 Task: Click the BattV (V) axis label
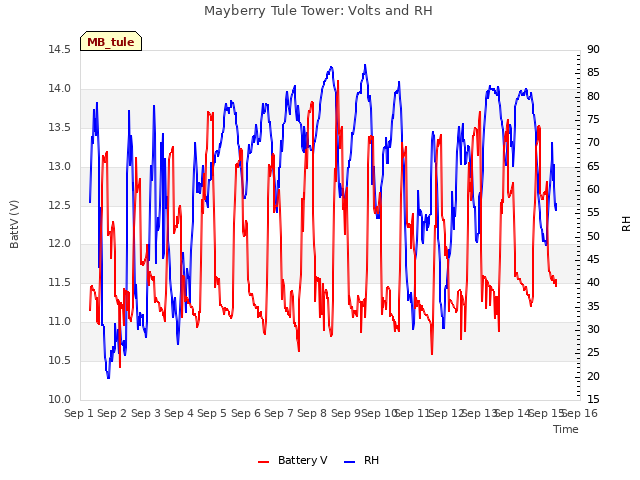point(14,224)
